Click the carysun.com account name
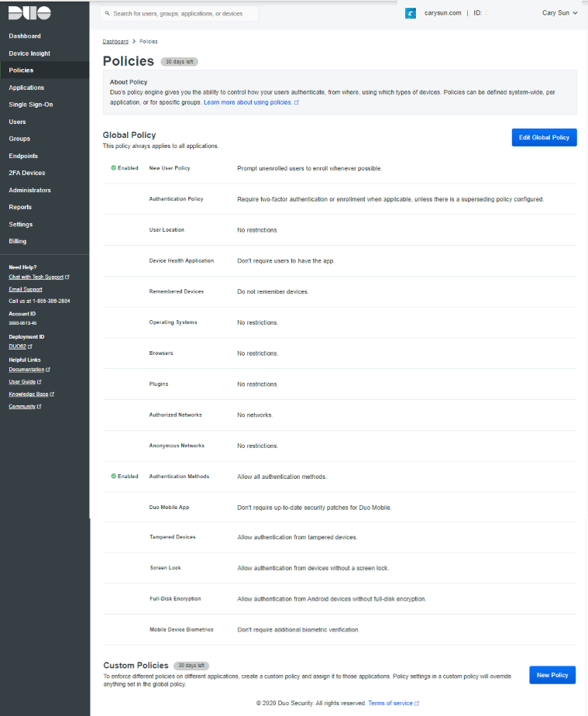 tap(443, 12)
